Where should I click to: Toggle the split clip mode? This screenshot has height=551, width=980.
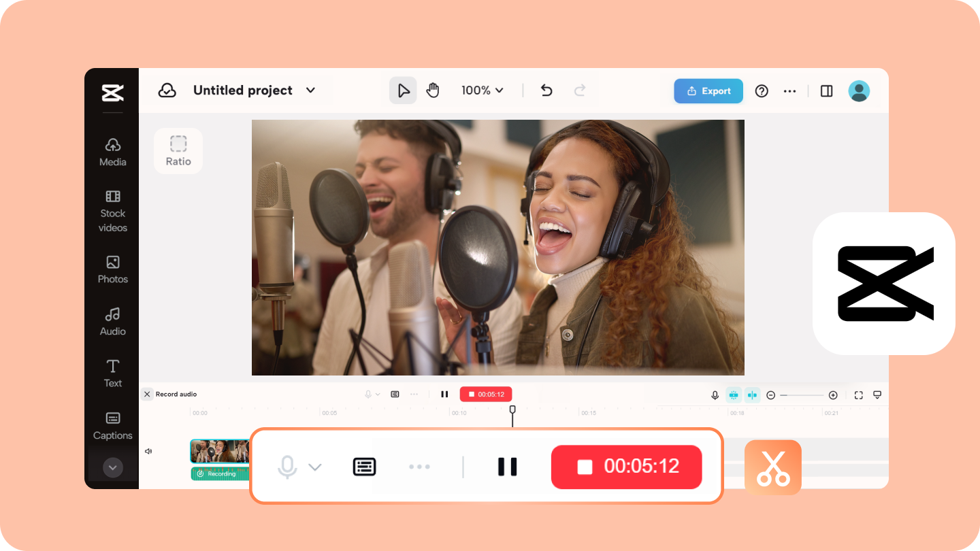point(753,395)
